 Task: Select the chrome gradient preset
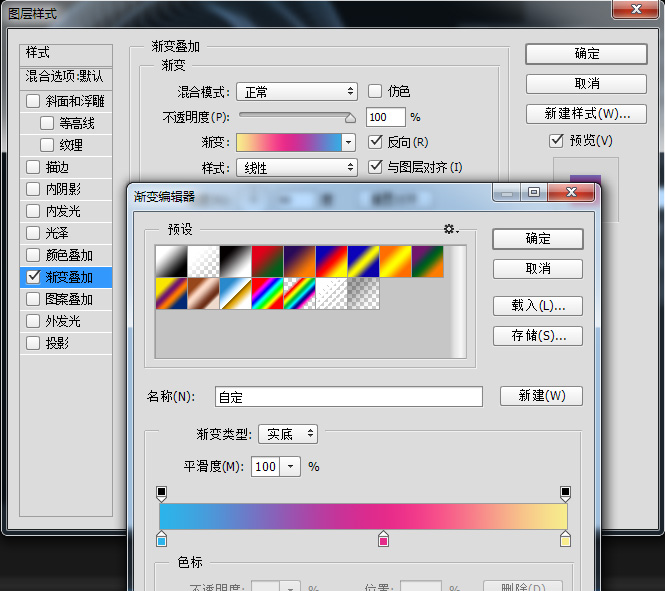235,293
